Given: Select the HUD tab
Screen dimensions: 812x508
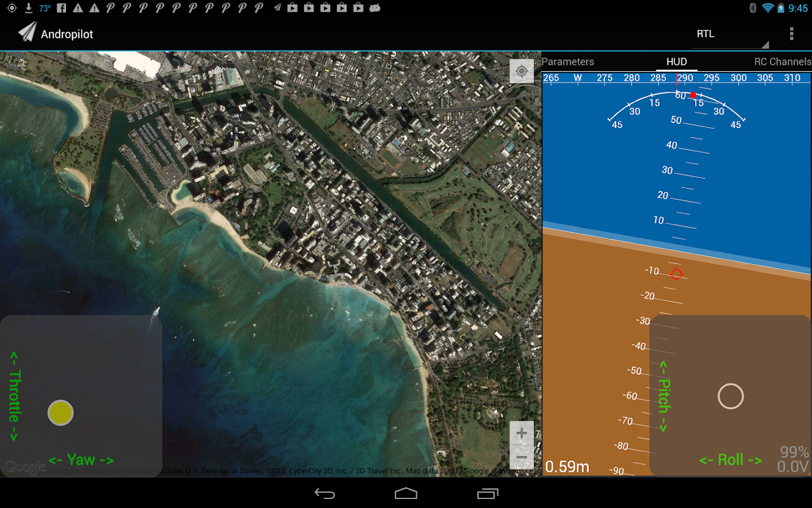Looking at the screenshot, I should (676, 62).
